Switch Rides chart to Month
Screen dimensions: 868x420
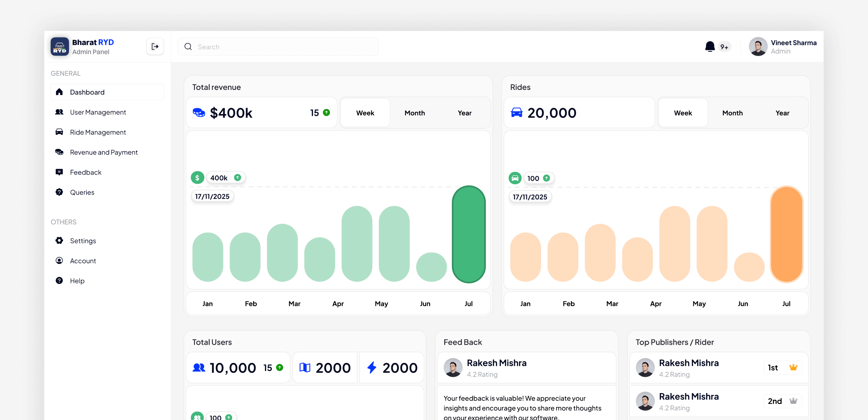pos(733,113)
